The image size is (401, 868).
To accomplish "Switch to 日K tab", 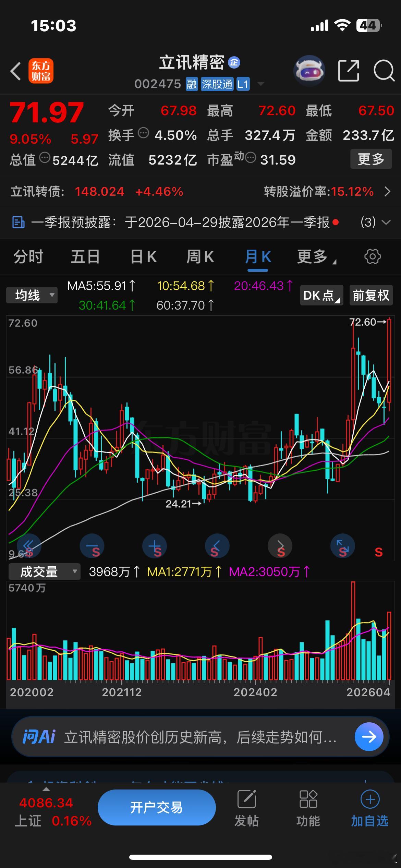I will (143, 257).
